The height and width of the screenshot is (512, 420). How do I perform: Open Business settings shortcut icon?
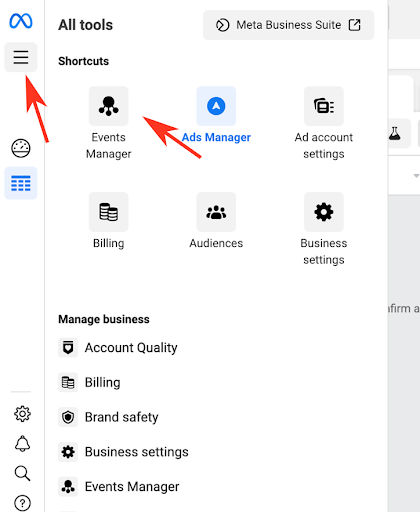(324, 212)
